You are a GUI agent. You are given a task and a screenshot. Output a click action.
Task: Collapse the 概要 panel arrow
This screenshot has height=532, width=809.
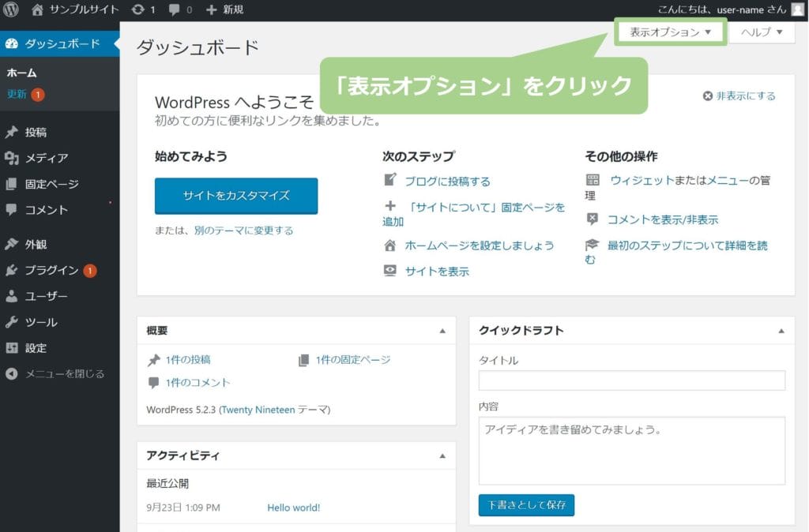coord(442,331)
